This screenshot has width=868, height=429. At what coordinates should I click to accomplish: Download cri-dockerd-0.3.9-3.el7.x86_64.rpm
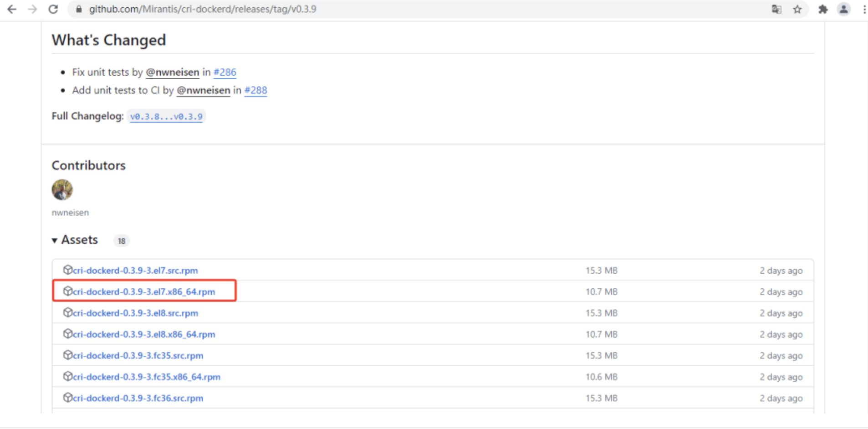click(144, 292)
